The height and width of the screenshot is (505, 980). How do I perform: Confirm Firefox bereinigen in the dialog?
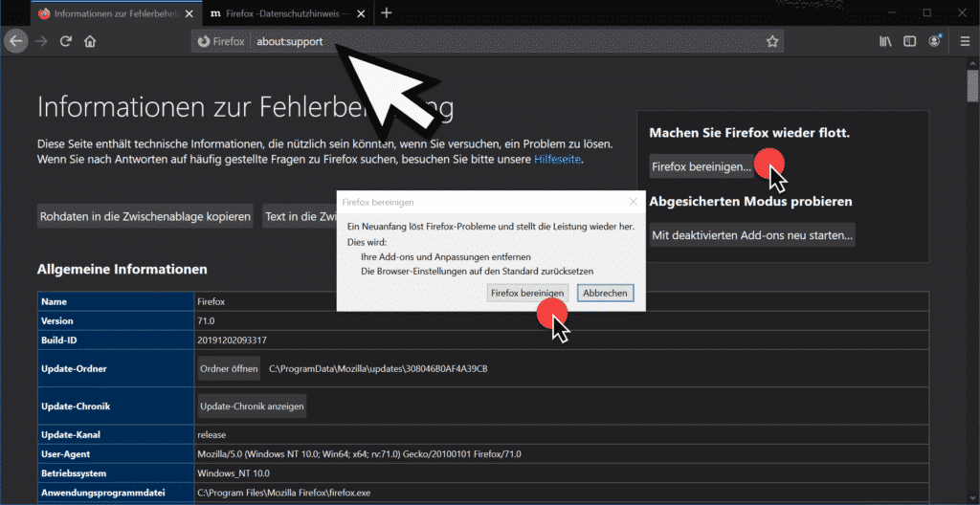(528, 293)
